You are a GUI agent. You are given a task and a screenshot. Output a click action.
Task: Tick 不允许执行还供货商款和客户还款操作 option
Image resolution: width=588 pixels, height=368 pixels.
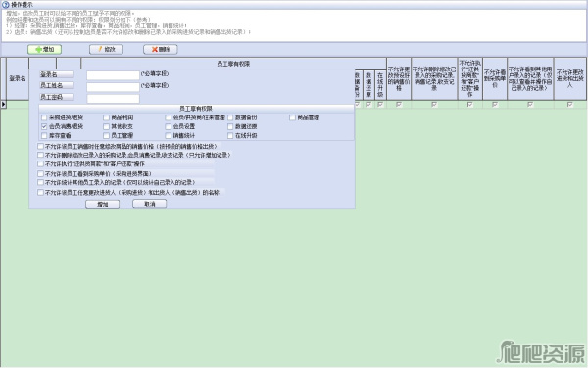point(40,164)
